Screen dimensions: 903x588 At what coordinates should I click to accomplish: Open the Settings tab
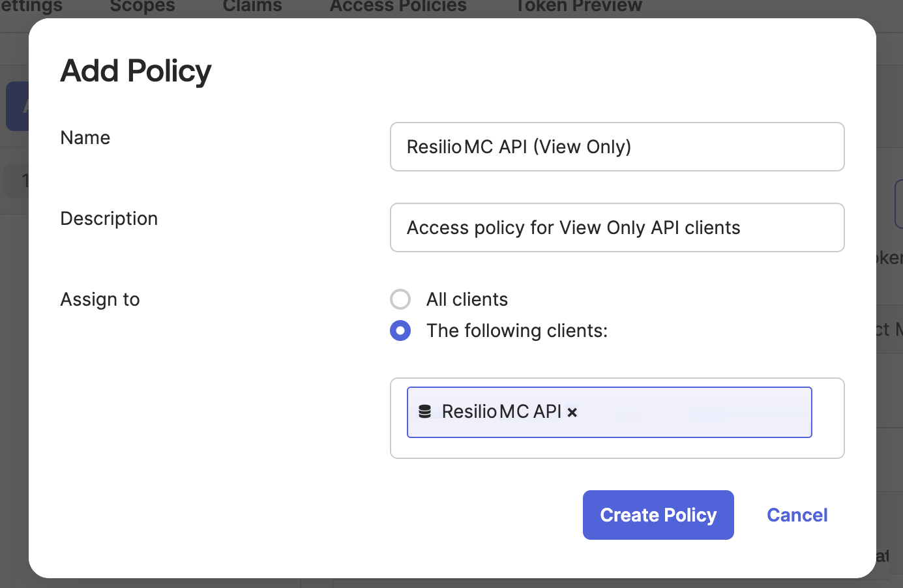(31, 7)
